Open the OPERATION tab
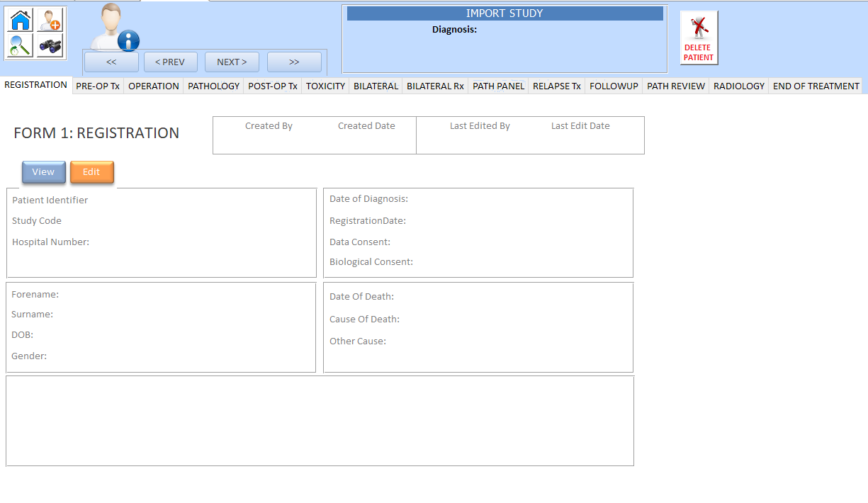868x503 pixels. pyautogui.click(x=154, y=86)
